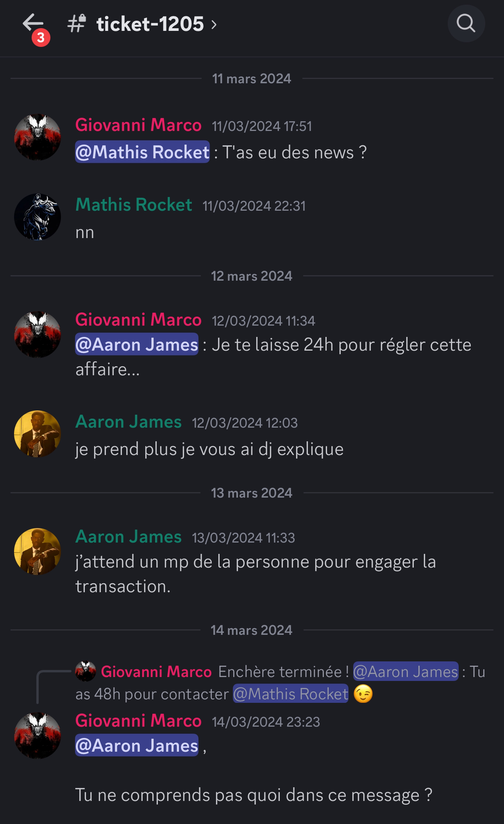Open the search magnifier icon

click(x=466, y=23)
